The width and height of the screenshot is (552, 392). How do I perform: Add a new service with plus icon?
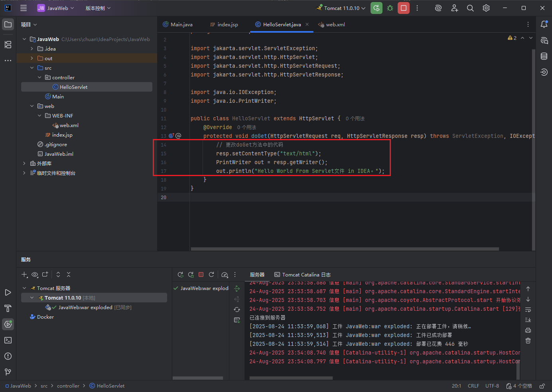(24, 274)
